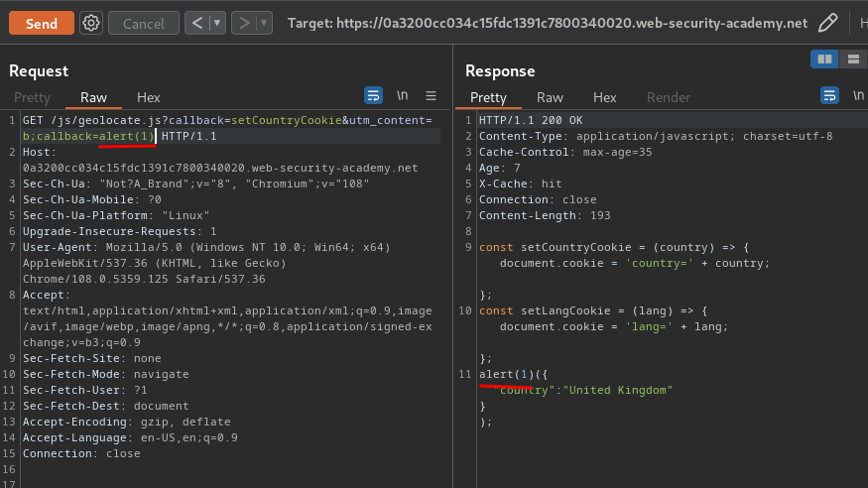Click Content-Type header in response

656,136
